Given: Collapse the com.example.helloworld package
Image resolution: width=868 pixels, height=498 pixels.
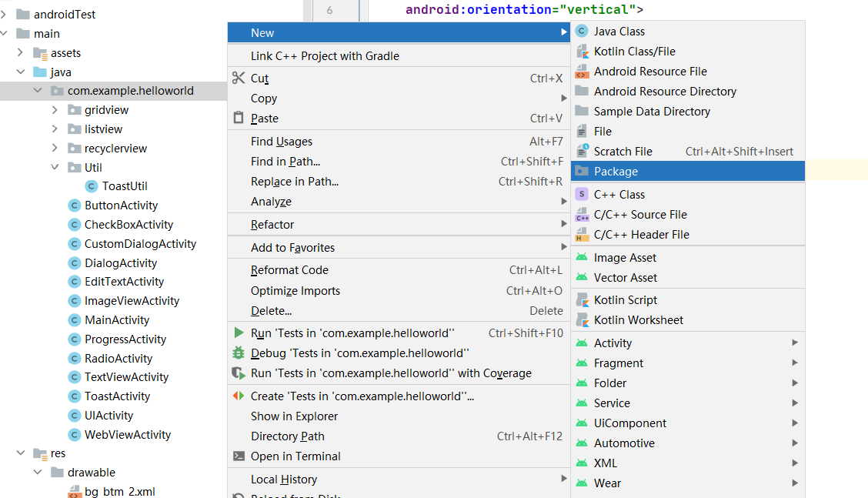Looking at the screenshot, I should pos(38,91).
